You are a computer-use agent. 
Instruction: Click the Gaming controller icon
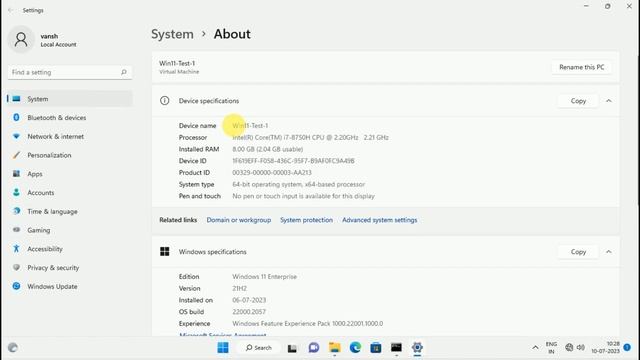click(x=16, y=230)
